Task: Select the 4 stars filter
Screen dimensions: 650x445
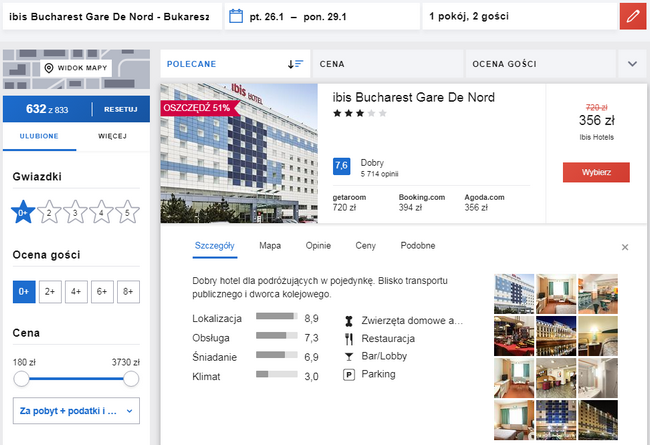Action: (101, 212)
